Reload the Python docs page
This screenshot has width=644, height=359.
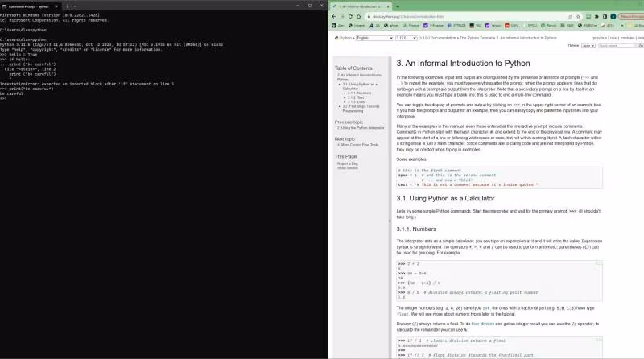pos(350,16)
